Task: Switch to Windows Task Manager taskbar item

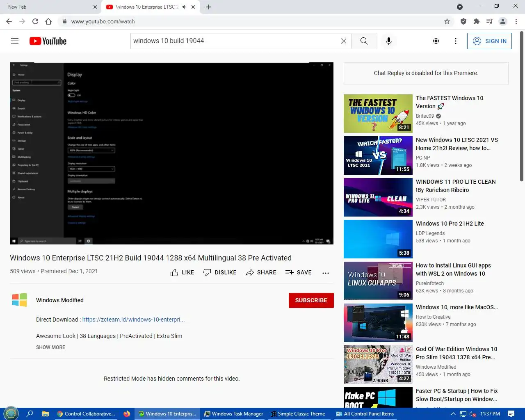Action: (234, 414)
